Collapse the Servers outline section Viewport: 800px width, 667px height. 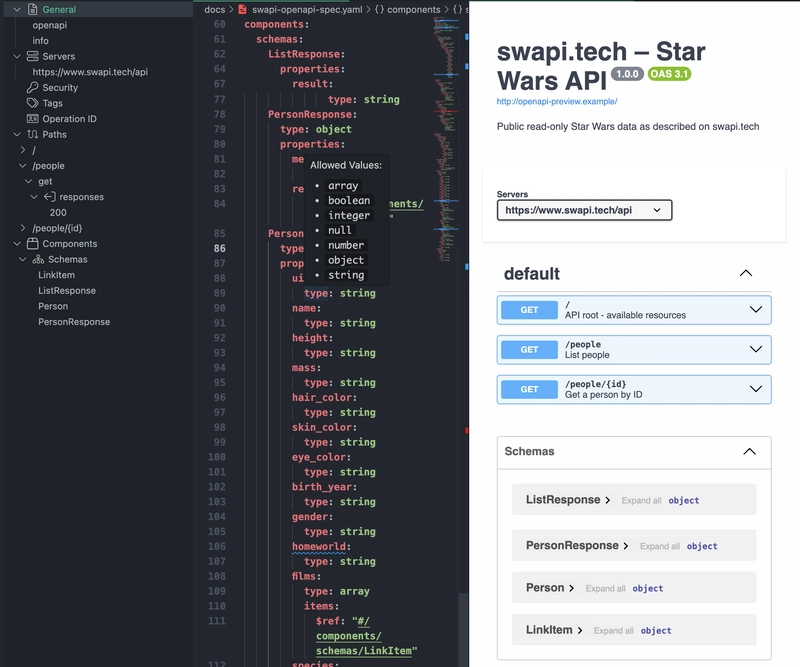click(17, 56)
